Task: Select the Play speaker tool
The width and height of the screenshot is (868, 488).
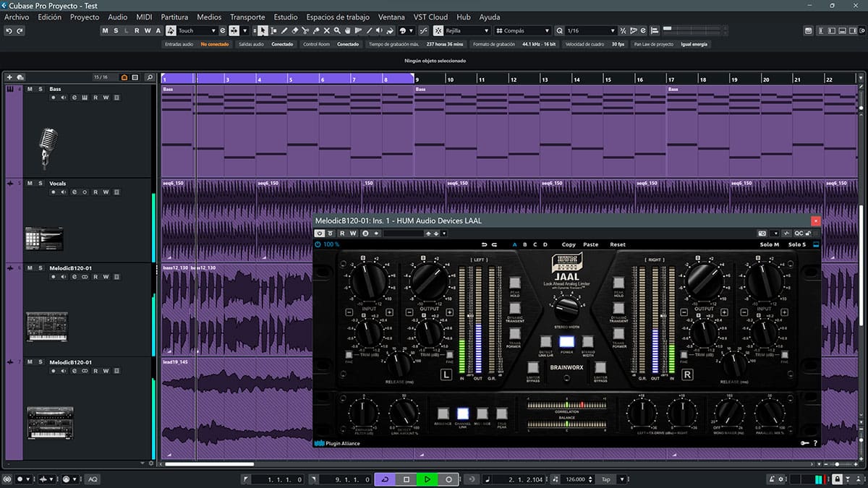Action: (379, 30)
